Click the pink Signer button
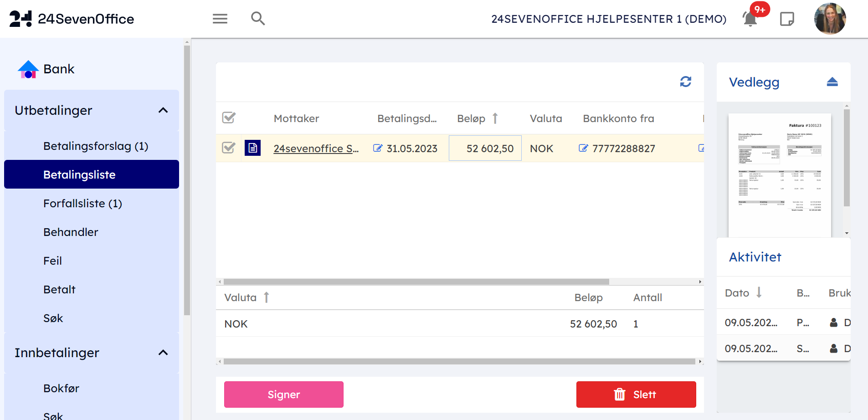This screenshot has width=868, height=420. pos(283,394)
